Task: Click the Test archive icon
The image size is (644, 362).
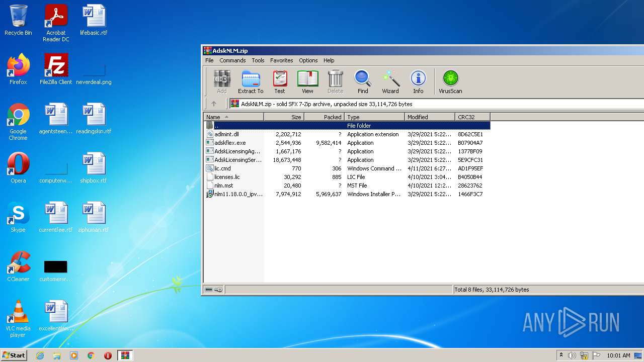Action: (280, 82)
